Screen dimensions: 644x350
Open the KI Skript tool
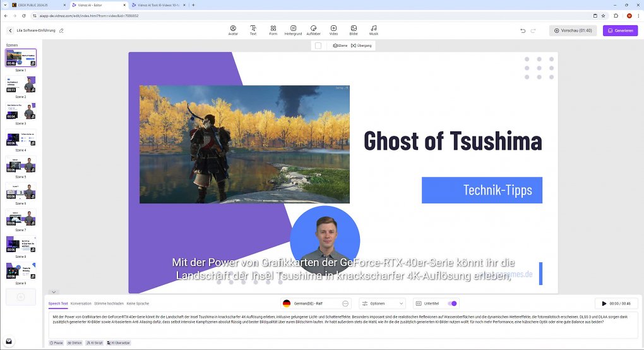[x=95, y=342]
